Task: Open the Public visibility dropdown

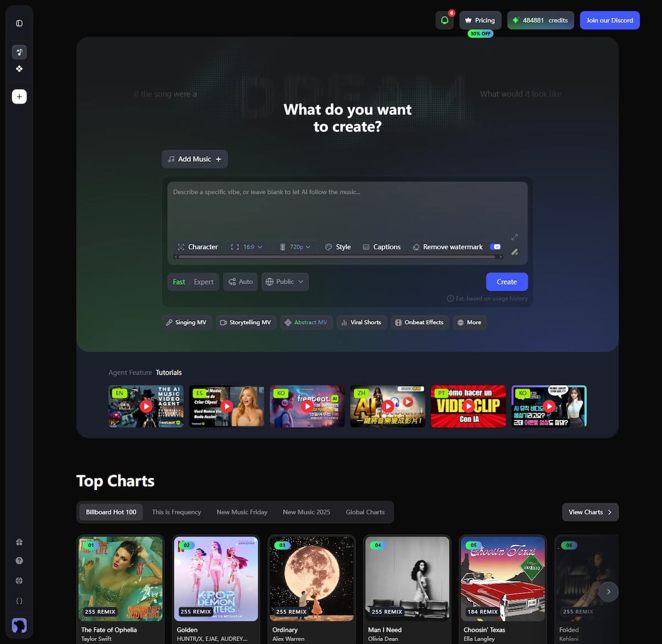Action: point(285,282)
